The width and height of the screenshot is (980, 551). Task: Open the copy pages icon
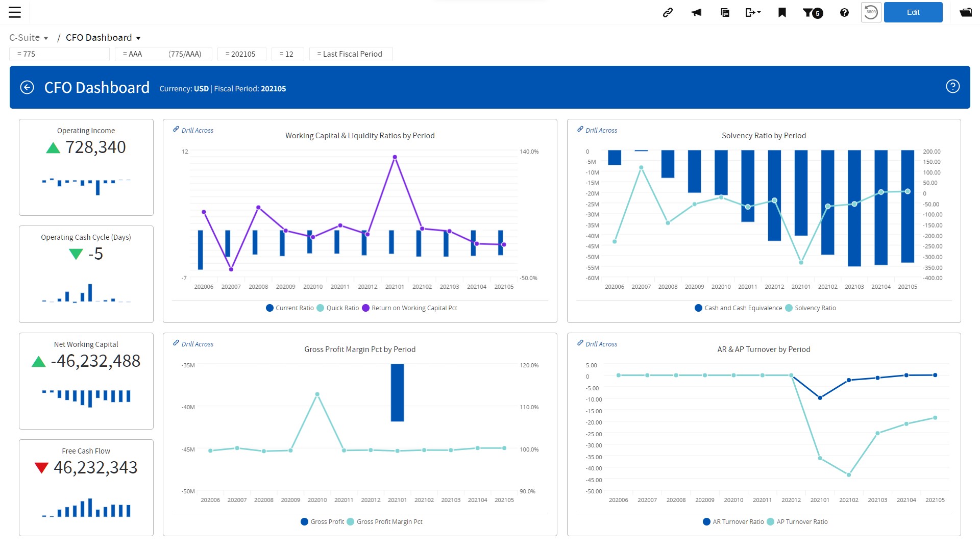click(x=724, y=12)
